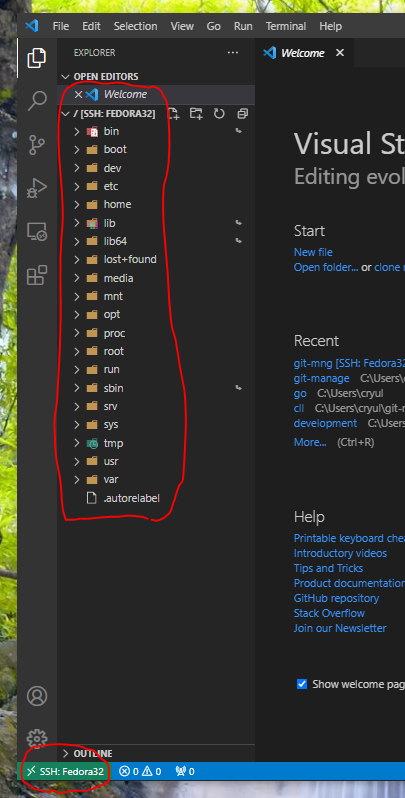Viewport: 405px width, 798px height.
Task: Open the Search view icon
Action: click(x=37, y=101)
